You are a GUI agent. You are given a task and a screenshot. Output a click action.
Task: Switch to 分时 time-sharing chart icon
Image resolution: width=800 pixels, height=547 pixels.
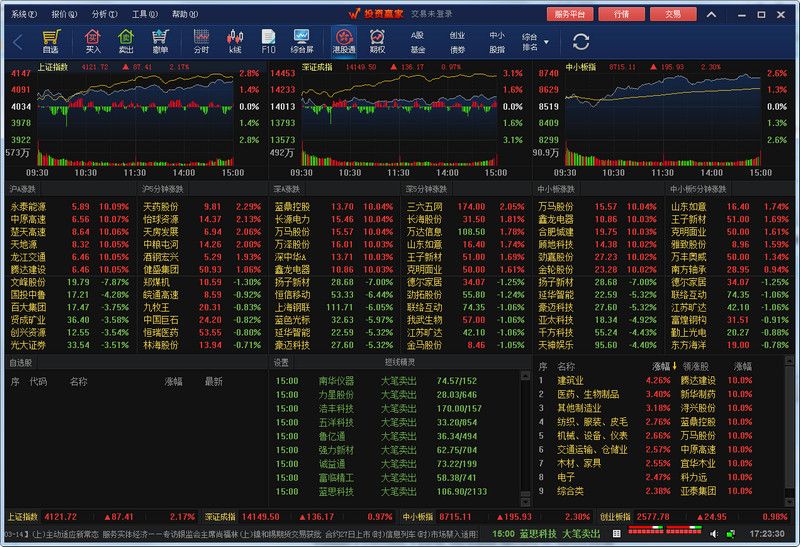click(x=201, y=41)
